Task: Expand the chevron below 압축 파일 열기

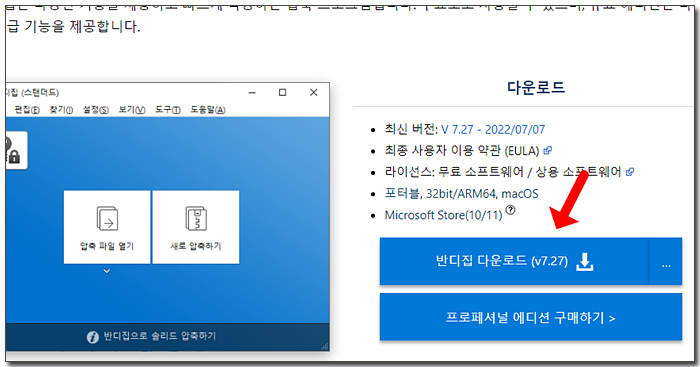Action: [x=107, y=271]
